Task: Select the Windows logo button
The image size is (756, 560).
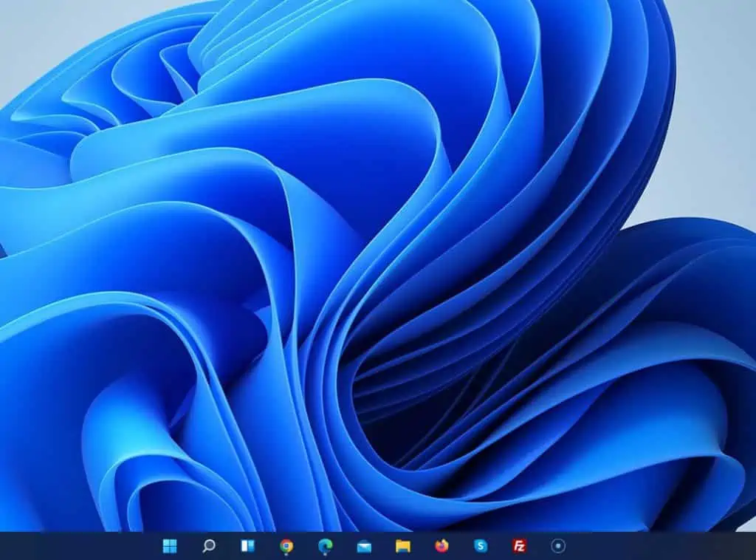Action: pos(171,547)
